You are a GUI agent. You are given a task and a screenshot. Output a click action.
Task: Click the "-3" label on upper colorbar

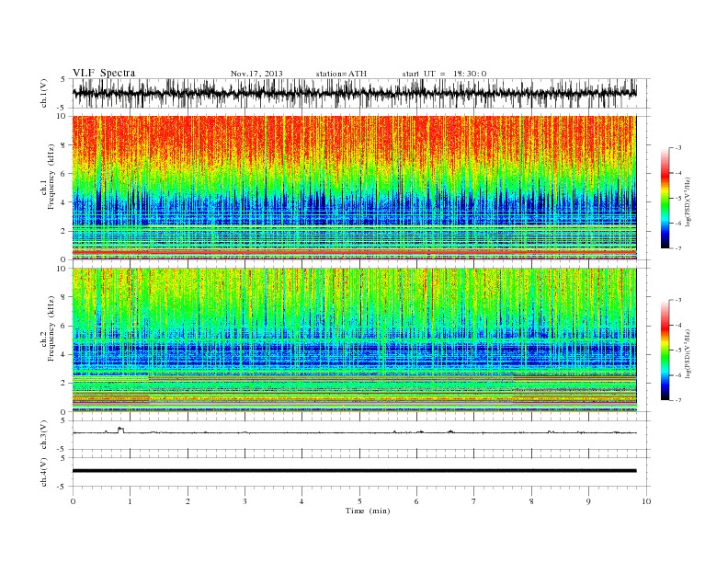[x=678, y=148]
